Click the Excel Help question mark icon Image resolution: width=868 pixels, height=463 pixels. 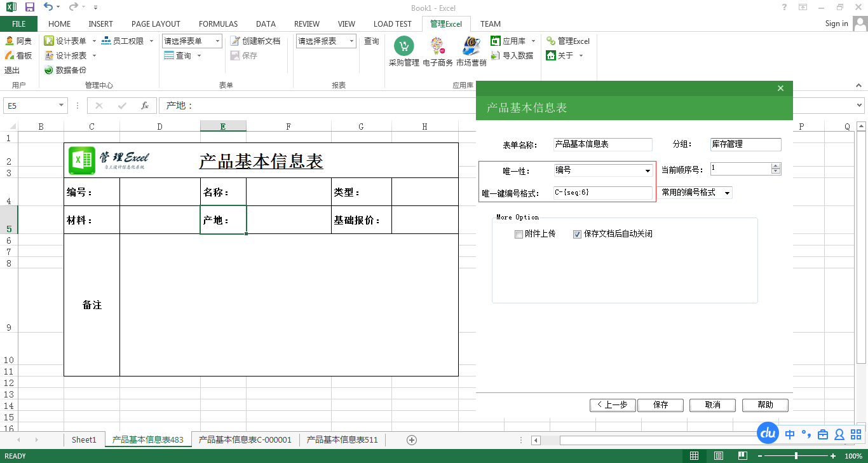coord(784,7)
